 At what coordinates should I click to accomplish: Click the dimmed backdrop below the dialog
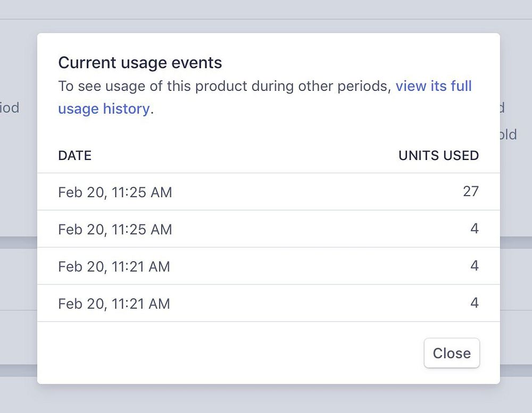266,399
